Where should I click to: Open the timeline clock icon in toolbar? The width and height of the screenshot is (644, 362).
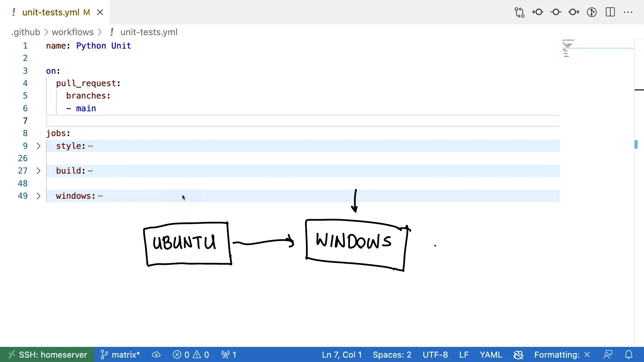tap(592, 12)
